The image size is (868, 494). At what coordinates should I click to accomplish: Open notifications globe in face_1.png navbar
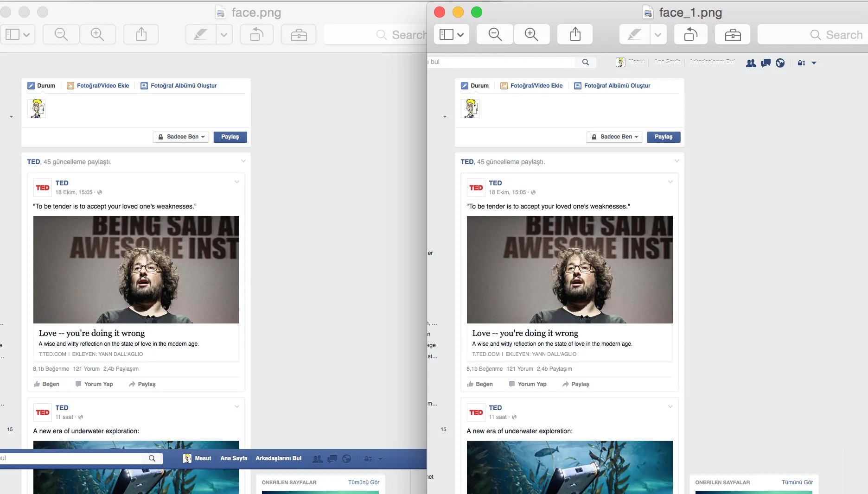pos(780,63)
